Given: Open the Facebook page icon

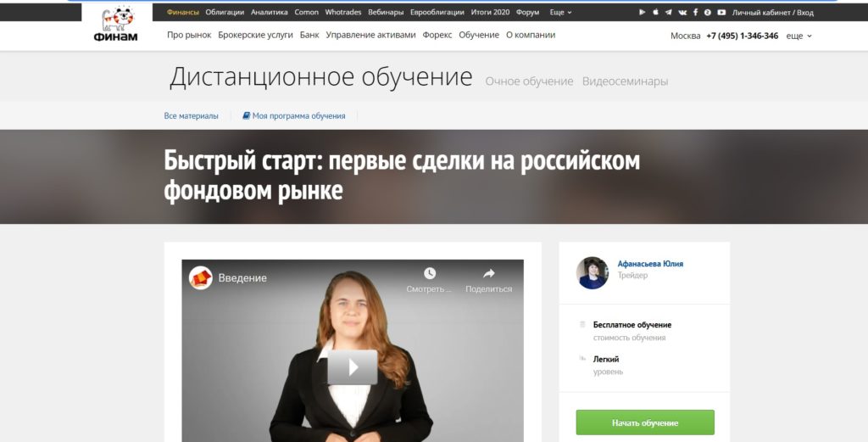Looking at the screenshot, I should 695,13.
